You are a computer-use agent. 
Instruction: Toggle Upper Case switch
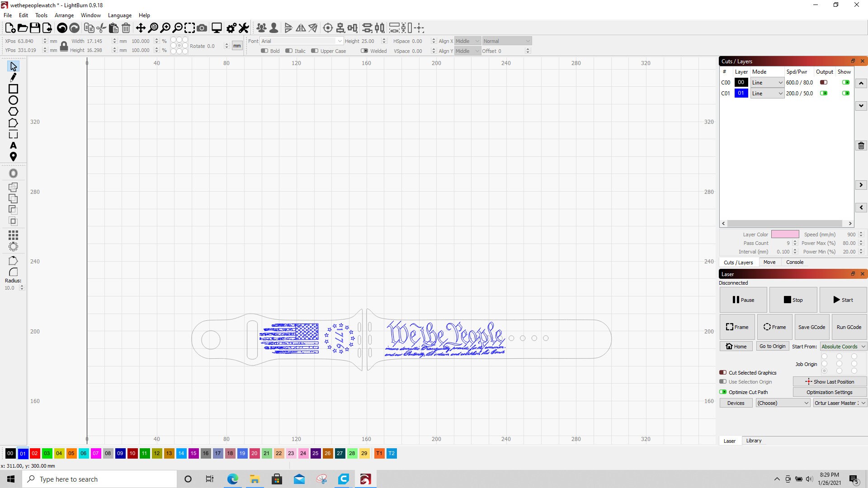pyautogui.click(x=315, y=51)
